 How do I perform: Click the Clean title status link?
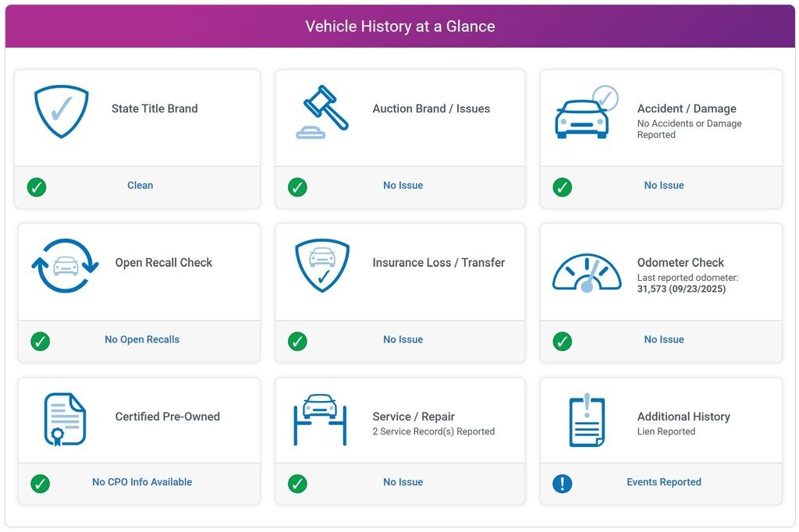click(x=140, y=186)
